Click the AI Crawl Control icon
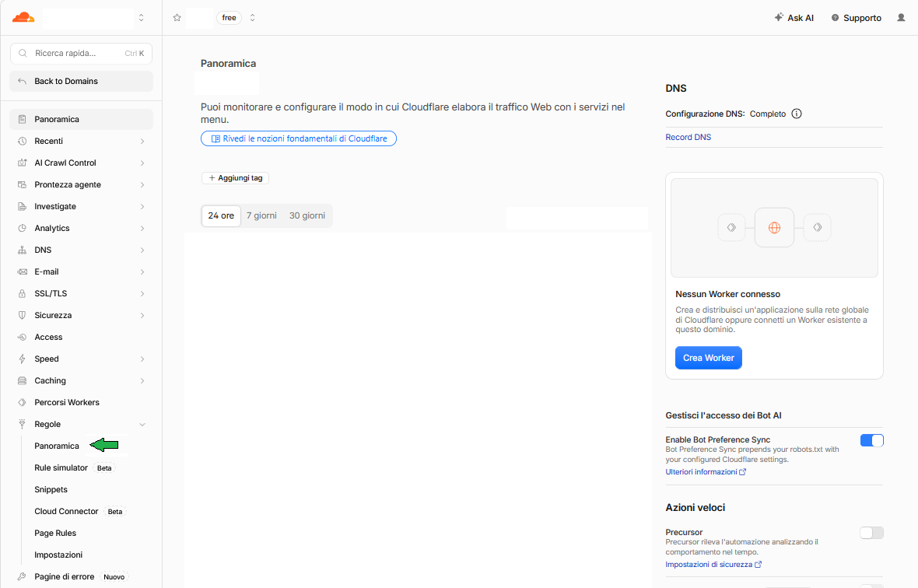The image size is (918, 588). click(x=23, y=163)
